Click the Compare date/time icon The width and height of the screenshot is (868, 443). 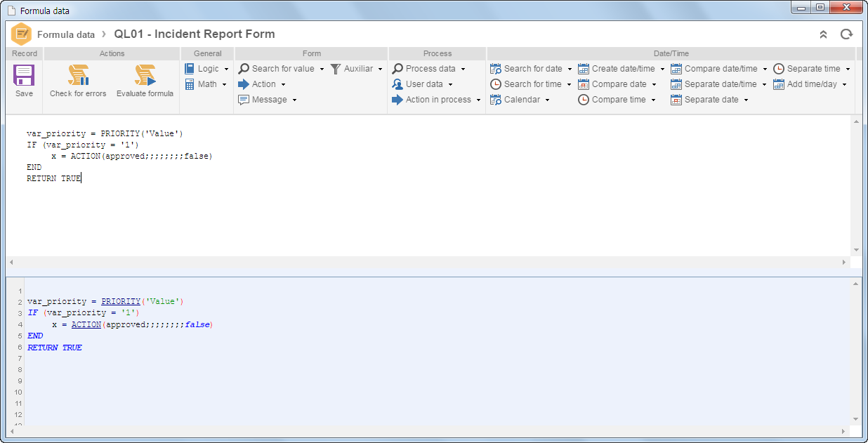[676, 69]
